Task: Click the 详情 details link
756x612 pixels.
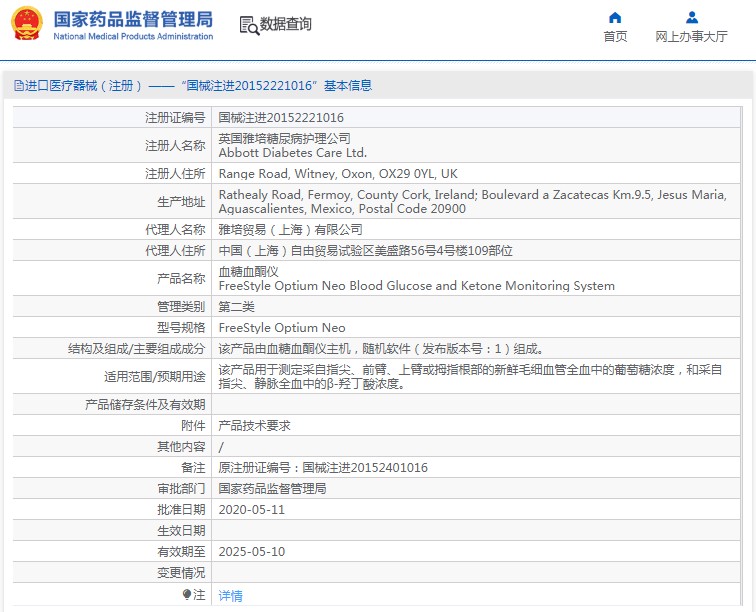Action: [x=230, y=596]
